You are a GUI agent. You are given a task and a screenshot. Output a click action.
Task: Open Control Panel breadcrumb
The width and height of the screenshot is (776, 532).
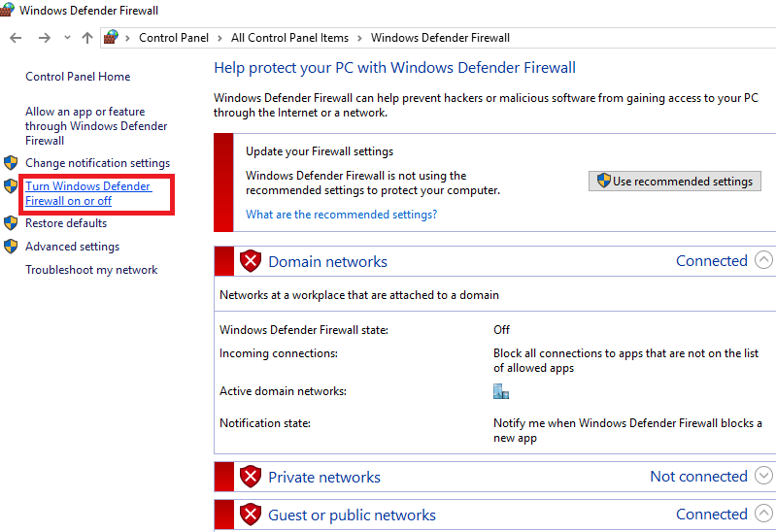[173, 38]
